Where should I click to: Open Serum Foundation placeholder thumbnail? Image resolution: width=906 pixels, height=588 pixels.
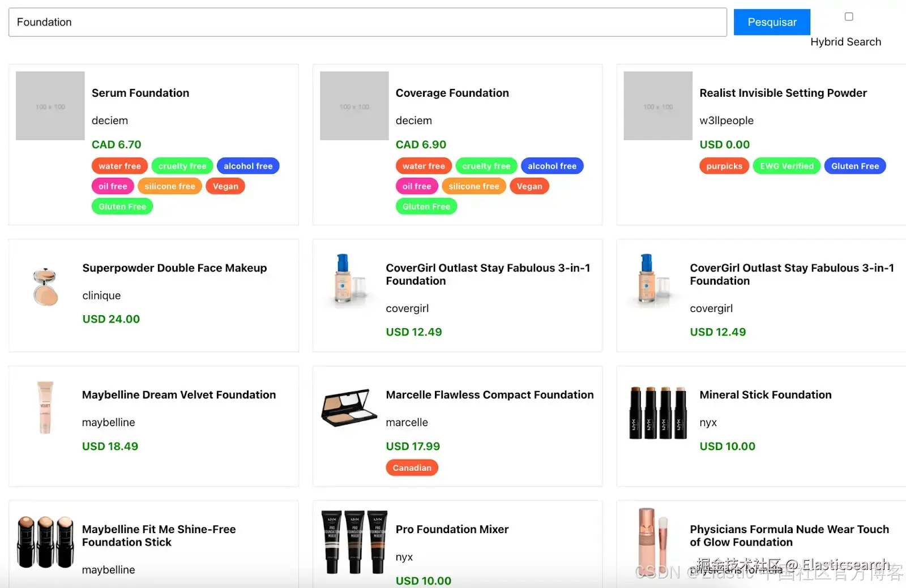coord(50,106)
